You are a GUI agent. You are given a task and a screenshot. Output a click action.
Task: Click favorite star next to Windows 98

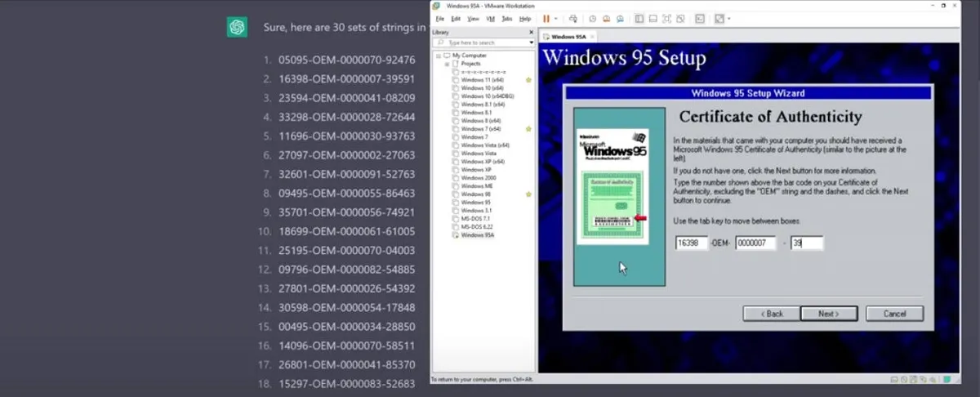528,194
